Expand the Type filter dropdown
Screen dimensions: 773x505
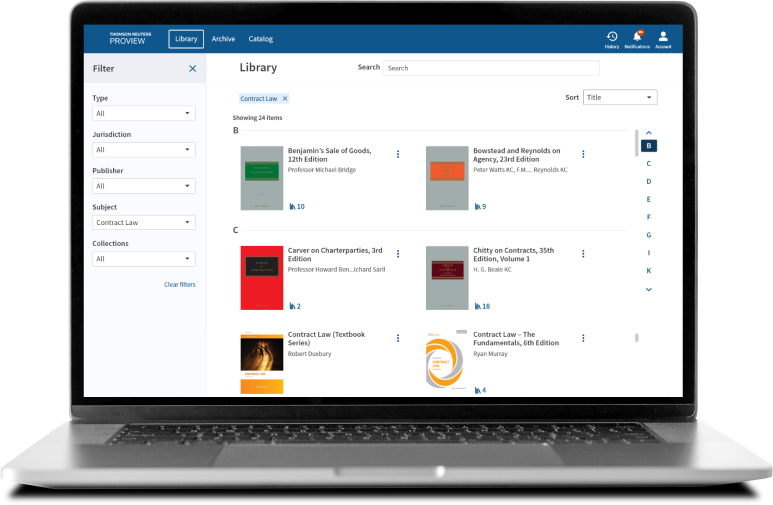tap(143, 113)
